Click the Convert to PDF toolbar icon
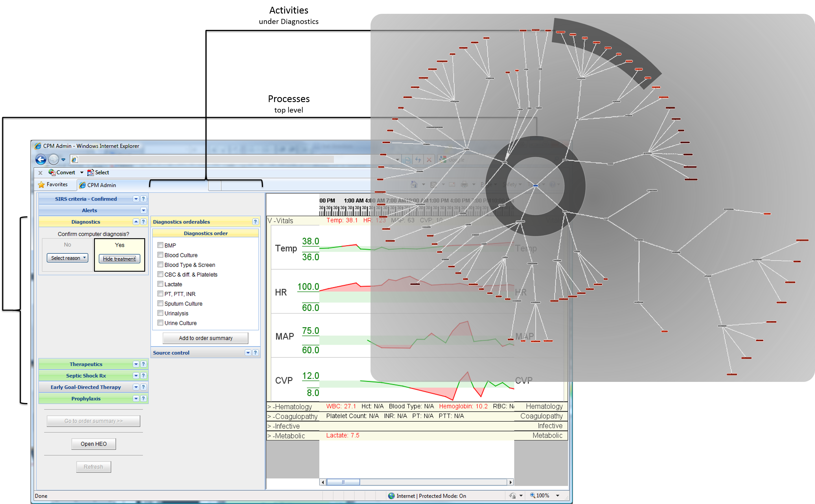 (52, 172)
